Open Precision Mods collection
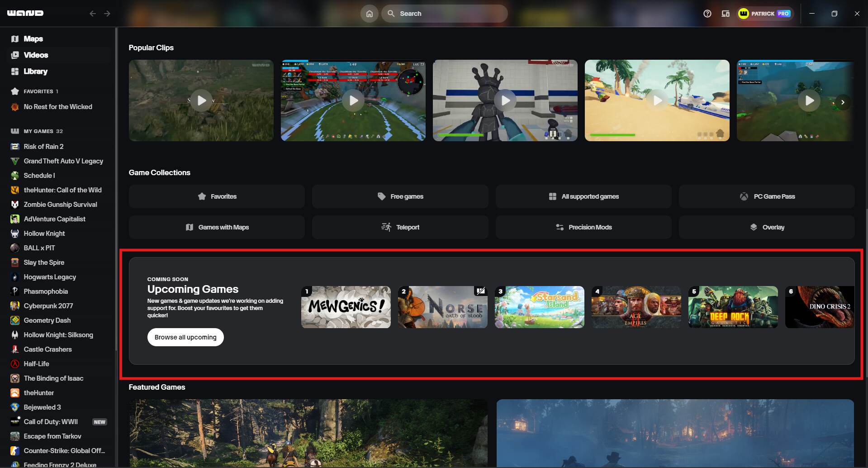 (583, 227)
